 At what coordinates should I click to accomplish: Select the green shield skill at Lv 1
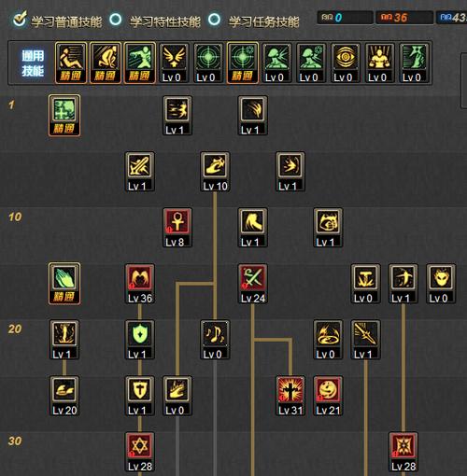140,340
